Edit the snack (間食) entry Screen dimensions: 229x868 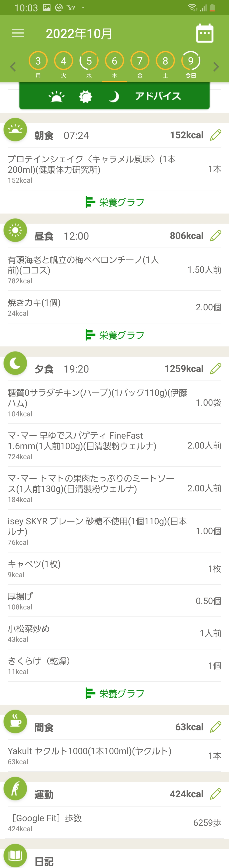(215, 727)
